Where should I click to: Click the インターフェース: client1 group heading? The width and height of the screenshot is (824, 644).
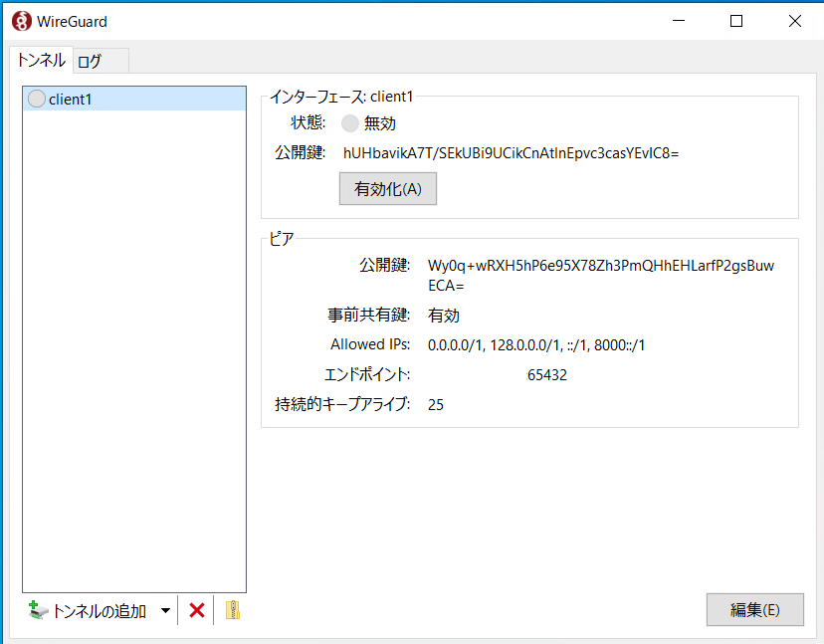point(341,97)
